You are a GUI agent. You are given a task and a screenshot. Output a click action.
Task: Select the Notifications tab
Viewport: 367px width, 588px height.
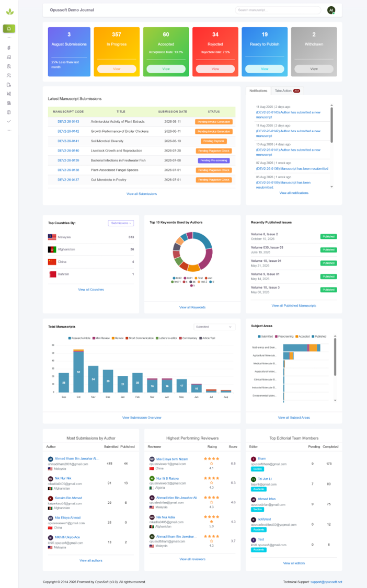[258, 91]
